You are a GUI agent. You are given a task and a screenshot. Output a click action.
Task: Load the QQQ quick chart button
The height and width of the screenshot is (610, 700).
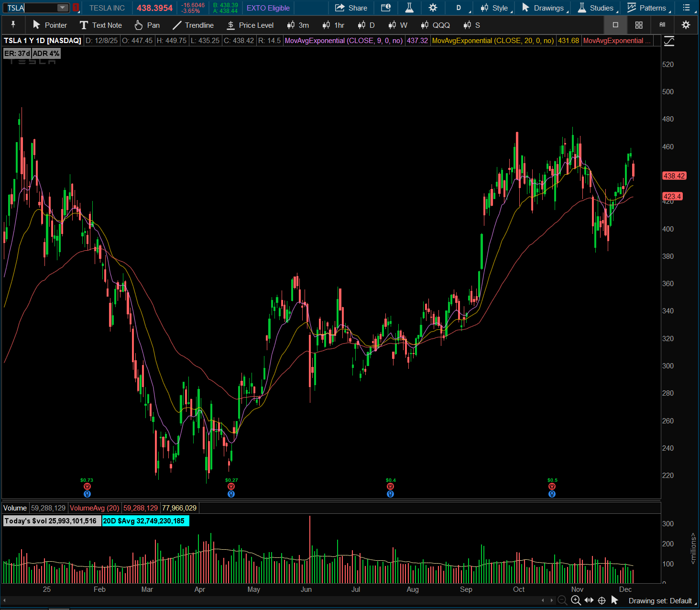pos(435,25)
